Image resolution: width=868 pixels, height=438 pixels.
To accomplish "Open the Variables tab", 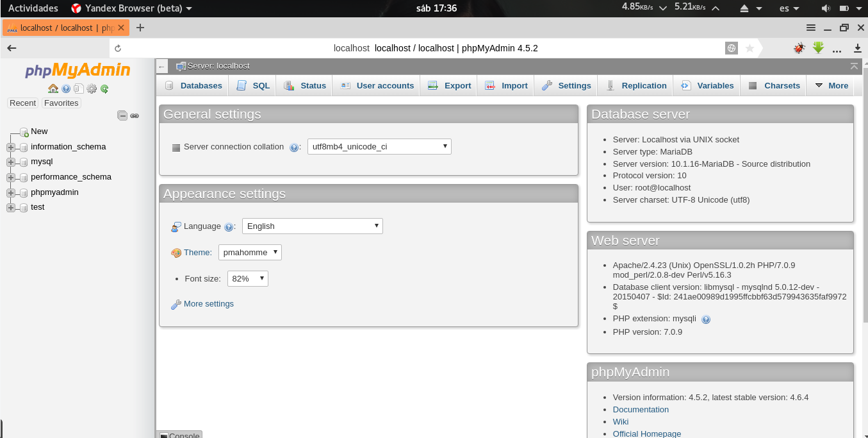I will point(707,86).
